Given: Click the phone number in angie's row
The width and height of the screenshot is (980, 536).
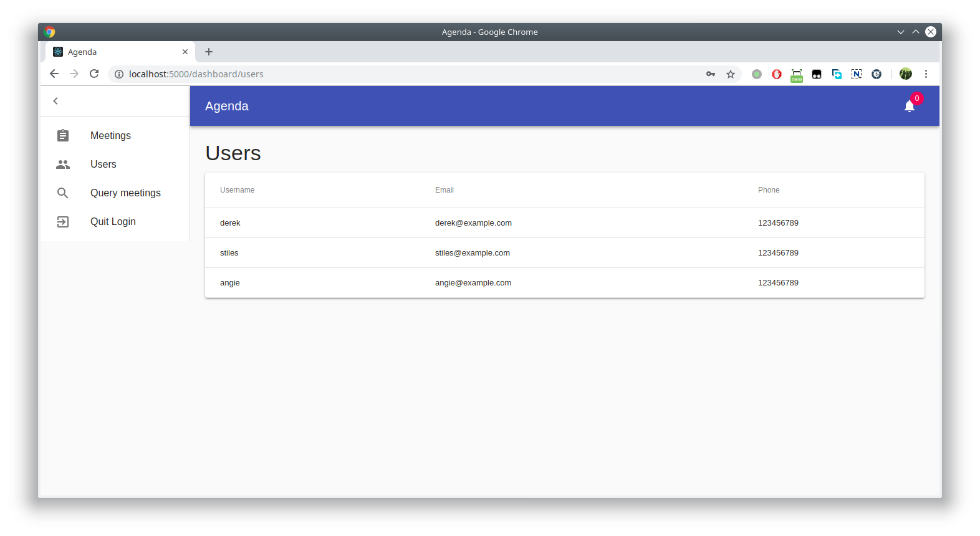Looking at the screenshot, I should (778, 283).
